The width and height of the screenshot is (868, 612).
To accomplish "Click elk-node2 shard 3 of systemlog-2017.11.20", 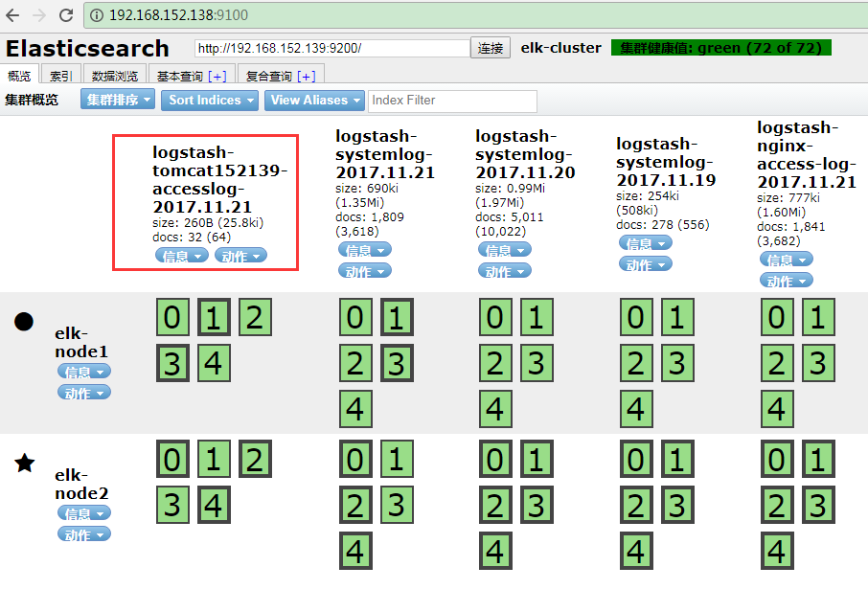I will [x=537, y=505].
